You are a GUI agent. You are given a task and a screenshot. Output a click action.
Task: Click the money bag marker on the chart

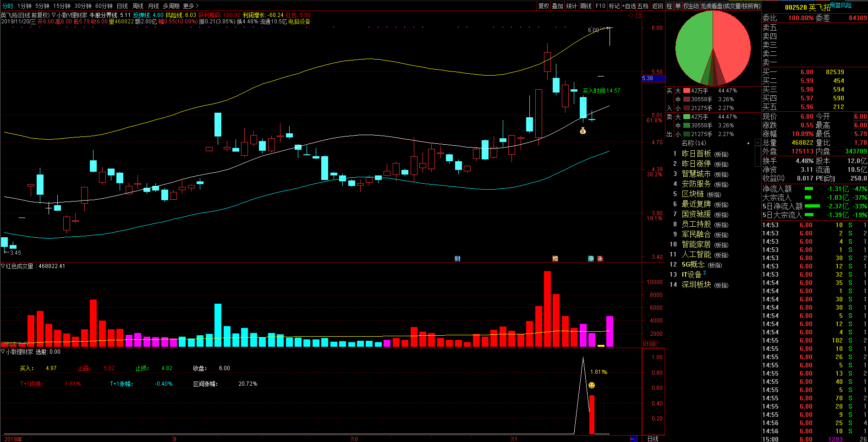582,131
